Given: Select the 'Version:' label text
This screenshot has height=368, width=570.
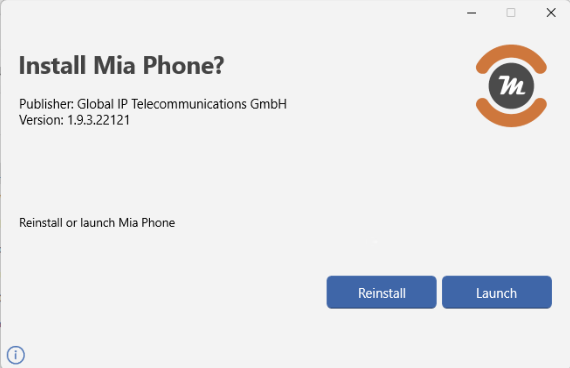Looking at the screenshot, I should pos(41,120).
